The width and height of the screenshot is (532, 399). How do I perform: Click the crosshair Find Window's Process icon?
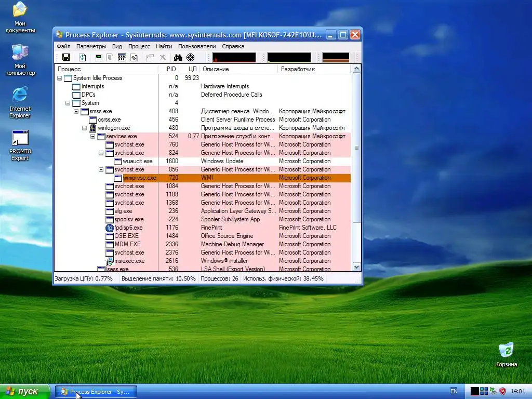pos(190,57)
